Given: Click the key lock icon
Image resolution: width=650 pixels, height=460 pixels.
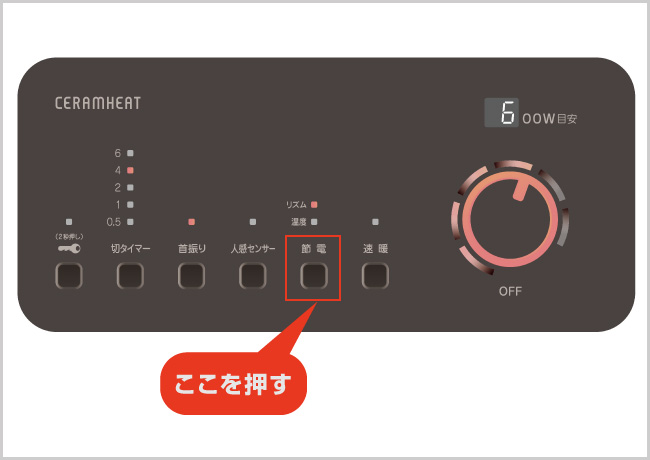Looking at the screenshot, I should click(x=69, y=249).
